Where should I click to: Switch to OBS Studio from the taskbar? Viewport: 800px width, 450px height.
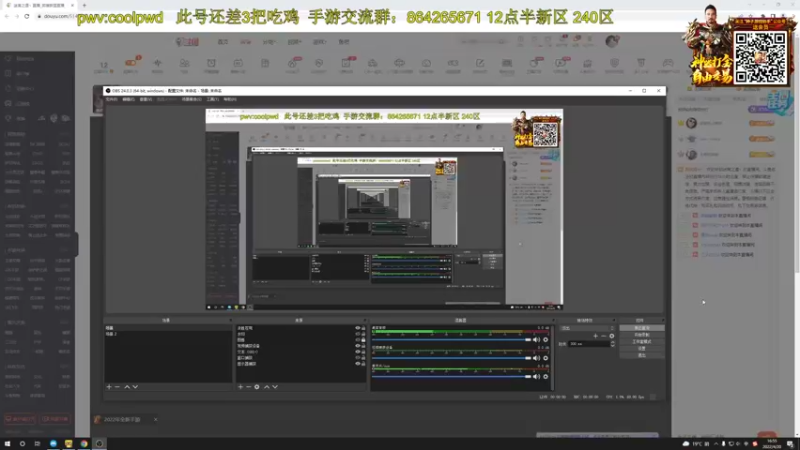click(x=99, y=444)
